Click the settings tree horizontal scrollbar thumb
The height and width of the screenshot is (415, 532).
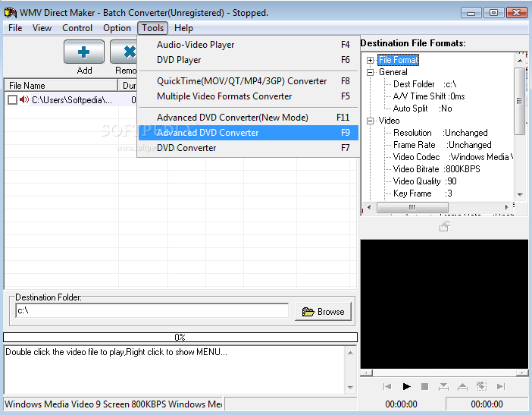(x=412, y=207)
